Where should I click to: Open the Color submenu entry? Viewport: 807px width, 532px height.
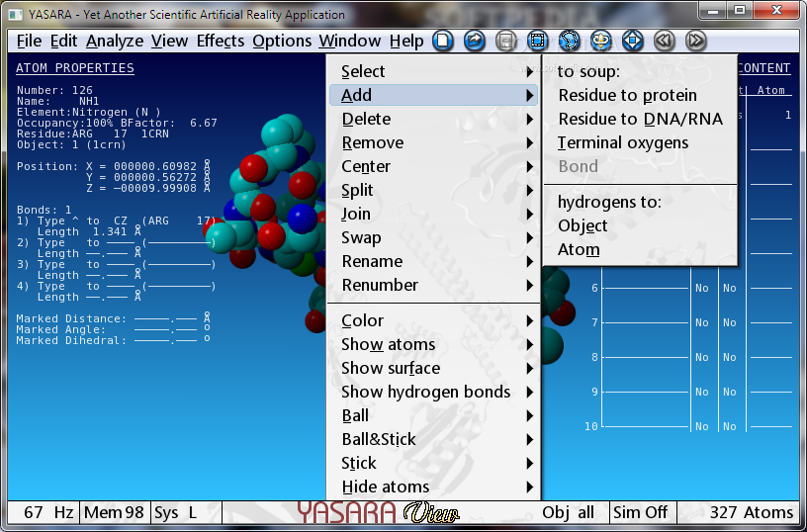(x=433, y=320)
